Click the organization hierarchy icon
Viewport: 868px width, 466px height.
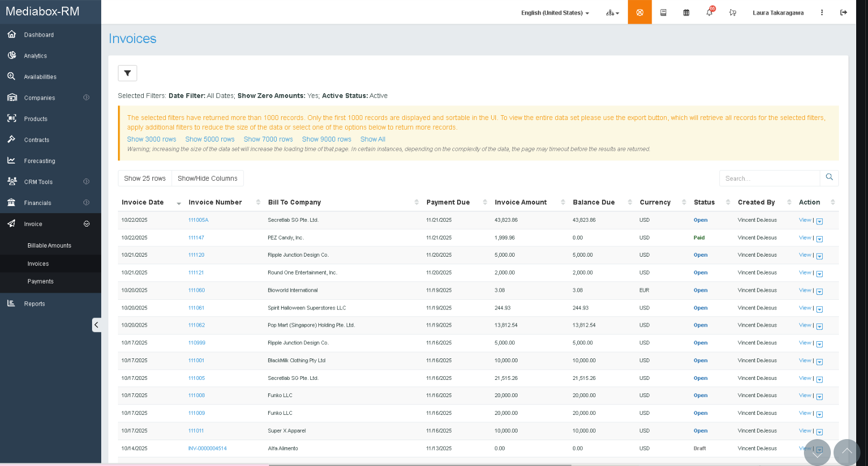(x=612, y=12)
